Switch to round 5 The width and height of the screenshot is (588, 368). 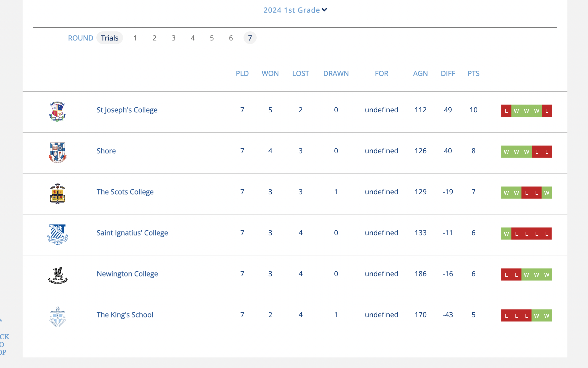[x=212, y=38]
